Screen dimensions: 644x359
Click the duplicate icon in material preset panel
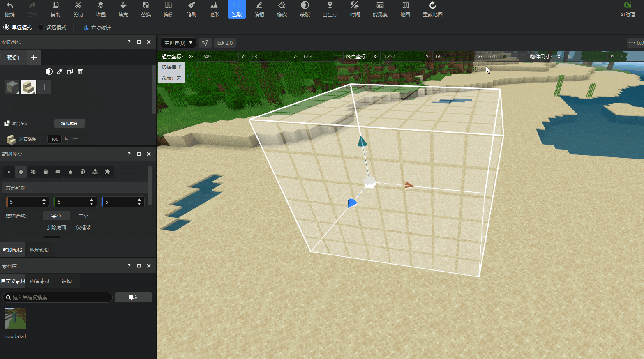[x=70, y=71]
